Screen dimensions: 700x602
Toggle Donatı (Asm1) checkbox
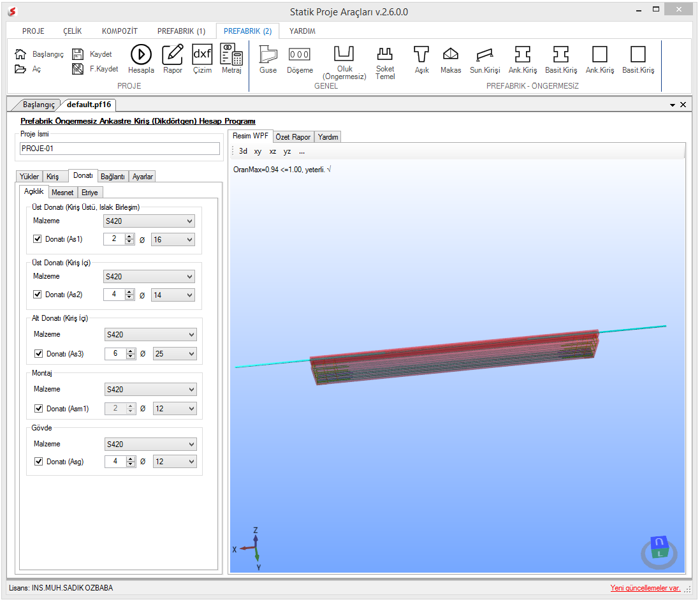point(39,409)
